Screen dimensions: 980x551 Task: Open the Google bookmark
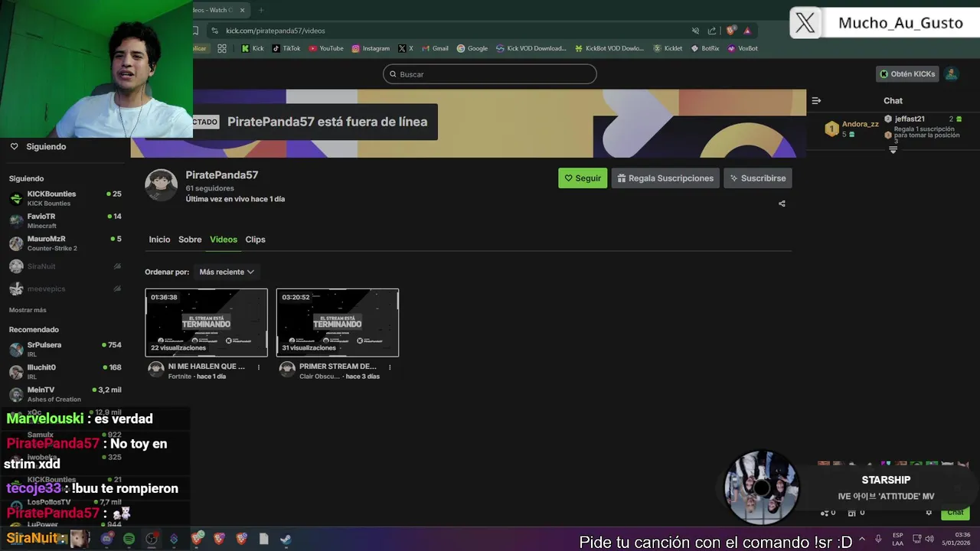(472, 48)
